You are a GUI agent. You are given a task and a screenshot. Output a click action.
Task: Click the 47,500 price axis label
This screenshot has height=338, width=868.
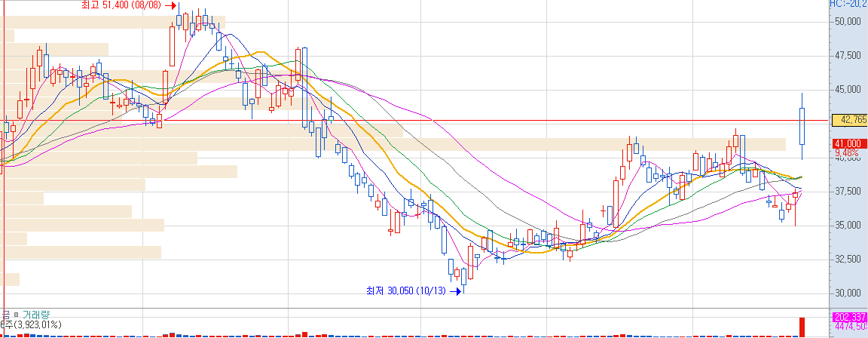[848, 55]
